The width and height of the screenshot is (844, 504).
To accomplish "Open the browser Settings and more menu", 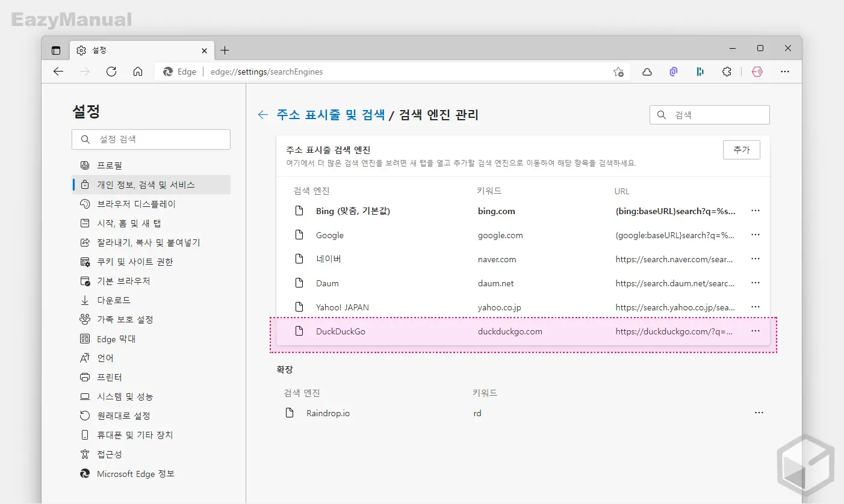I will click(785, 72).
